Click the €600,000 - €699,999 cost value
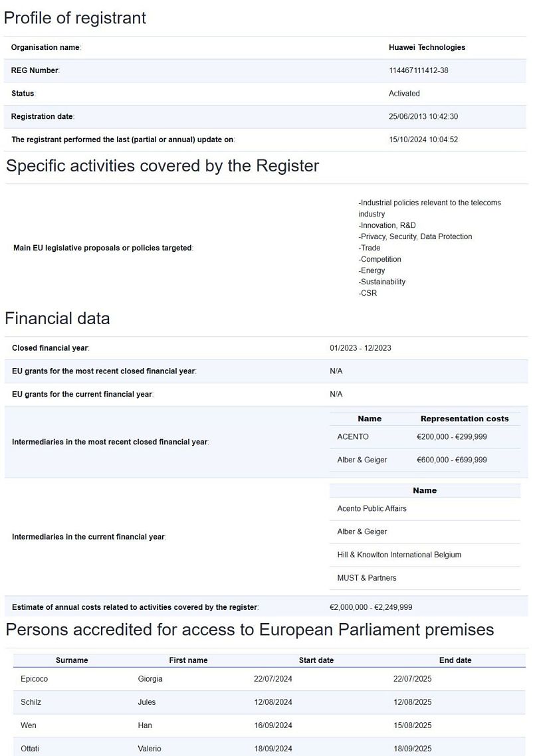537x756 pixels. [x=451, y=460]
